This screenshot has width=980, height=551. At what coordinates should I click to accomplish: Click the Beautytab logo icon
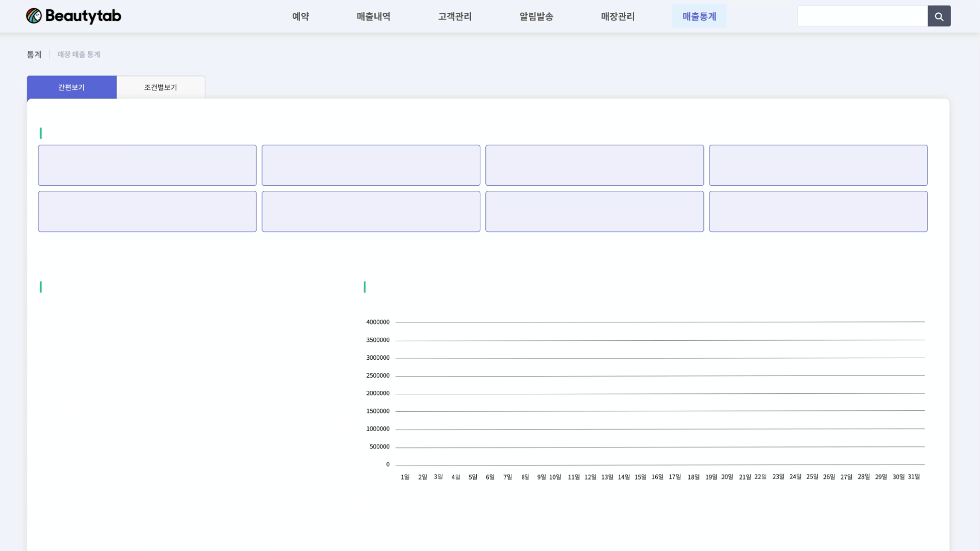click(34, 16)
